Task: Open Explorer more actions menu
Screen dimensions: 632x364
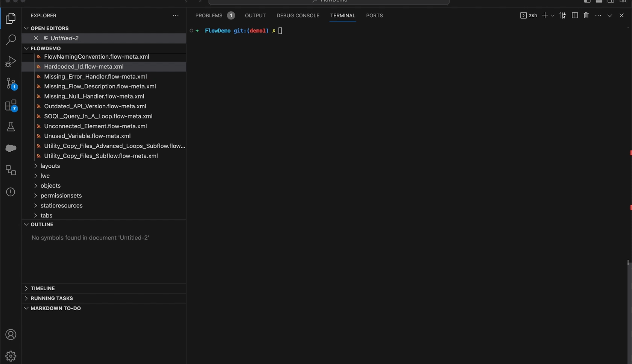Action: click(175, 15)
